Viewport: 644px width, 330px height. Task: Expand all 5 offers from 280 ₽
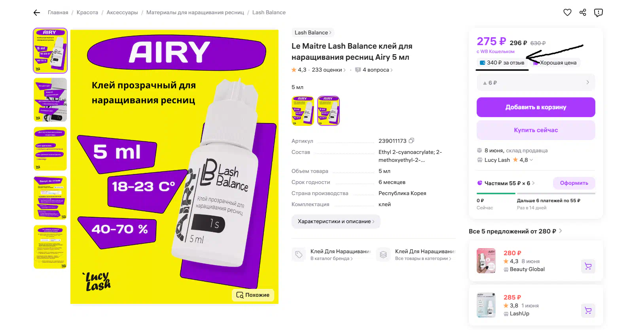click(515, 231)
